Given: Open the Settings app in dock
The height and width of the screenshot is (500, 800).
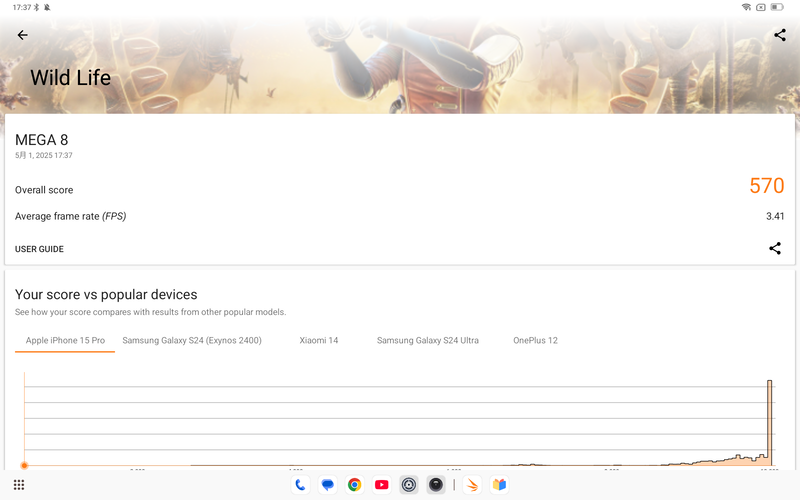Looking at the screenshot, I should point(409,485).
